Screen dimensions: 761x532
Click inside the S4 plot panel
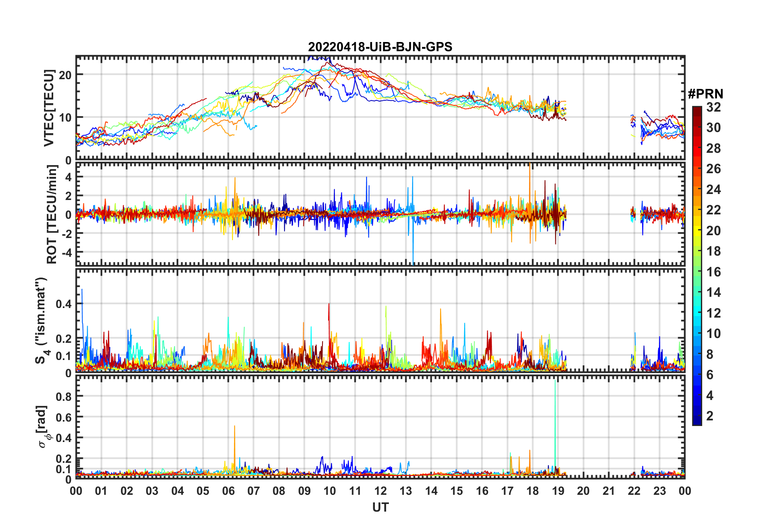[x=380, y=320]
